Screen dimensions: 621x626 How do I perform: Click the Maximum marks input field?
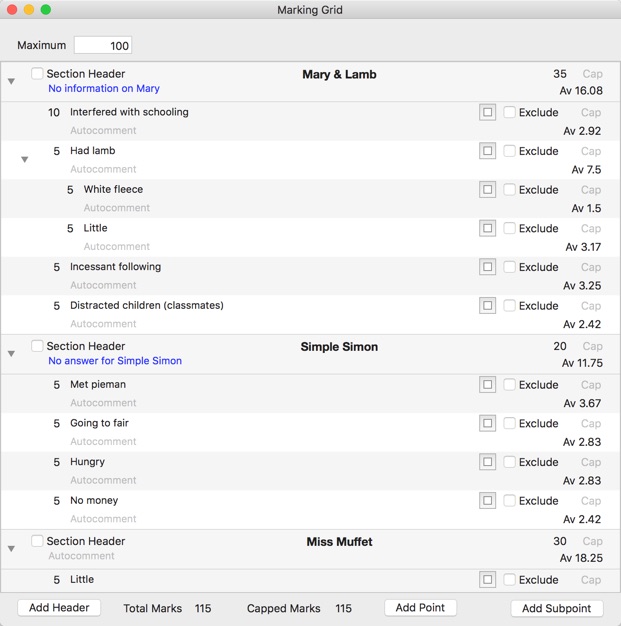(103, 46)
